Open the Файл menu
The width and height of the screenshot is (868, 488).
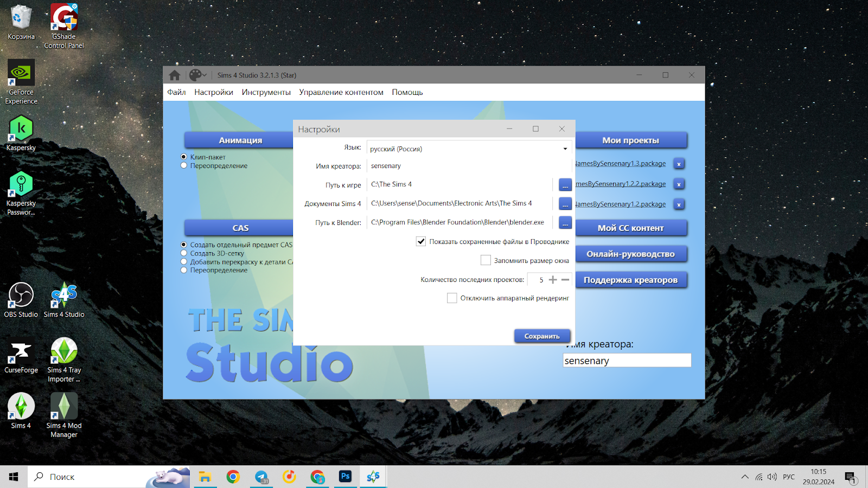pyautogui.click(x=176, y=92)
